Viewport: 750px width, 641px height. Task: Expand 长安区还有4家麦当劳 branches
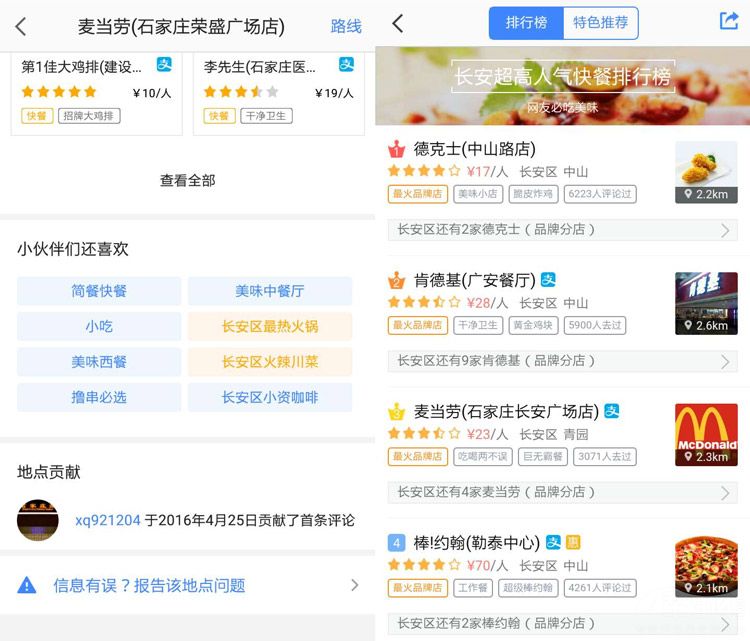pyautogui.click(x=562, y=492)
